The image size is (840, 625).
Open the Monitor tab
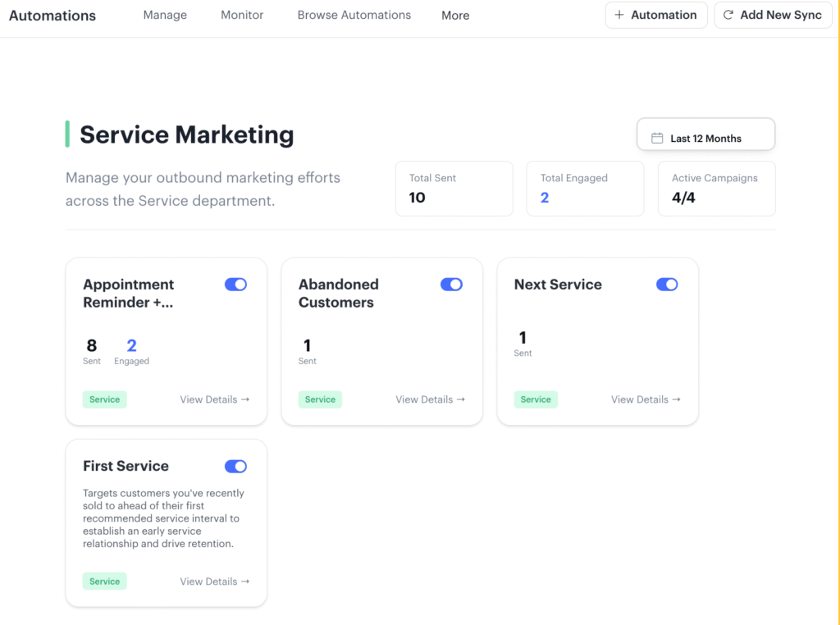point(242,15)
